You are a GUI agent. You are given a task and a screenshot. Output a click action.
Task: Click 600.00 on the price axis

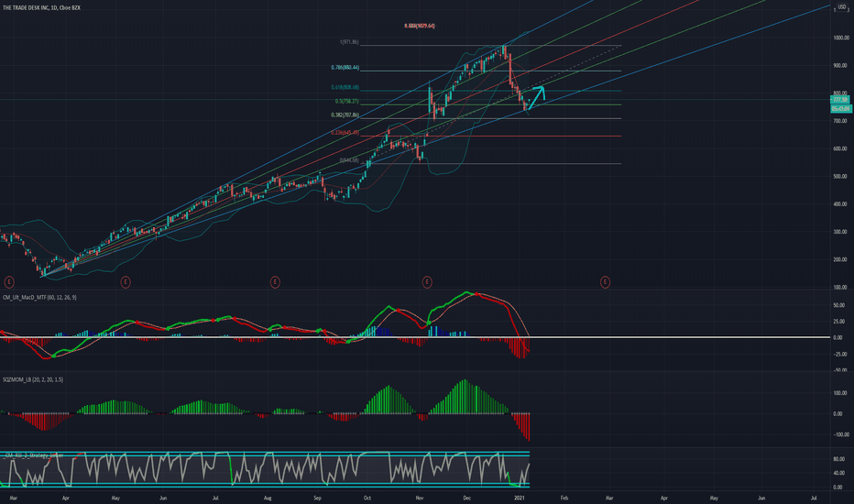point(840,148)
